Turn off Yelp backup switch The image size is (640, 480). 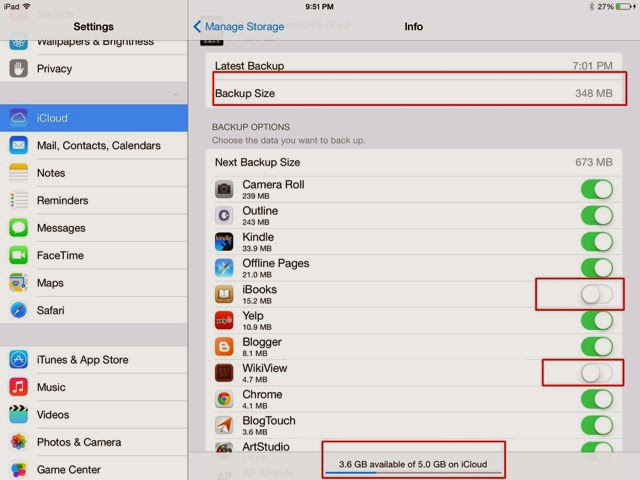[x=597, y=320]
